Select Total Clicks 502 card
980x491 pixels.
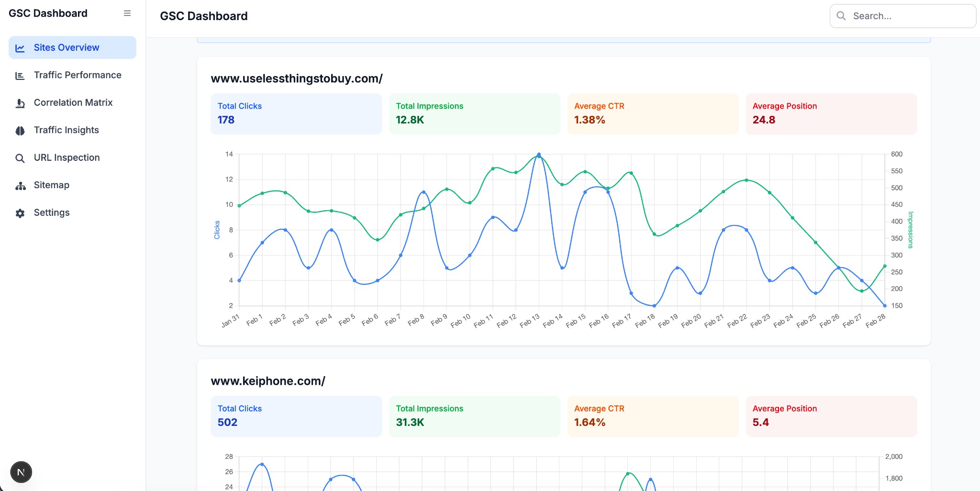296,416
